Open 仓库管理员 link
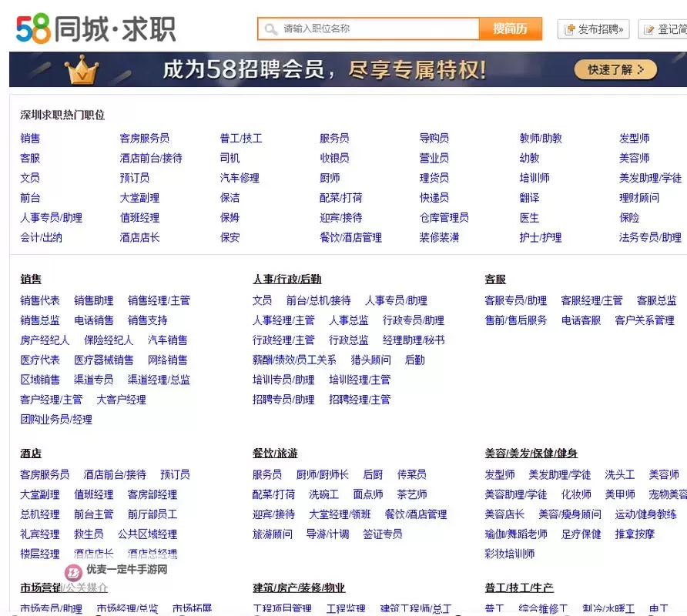The width and height of the screenshot is (687, 616). tap(444, 218)
